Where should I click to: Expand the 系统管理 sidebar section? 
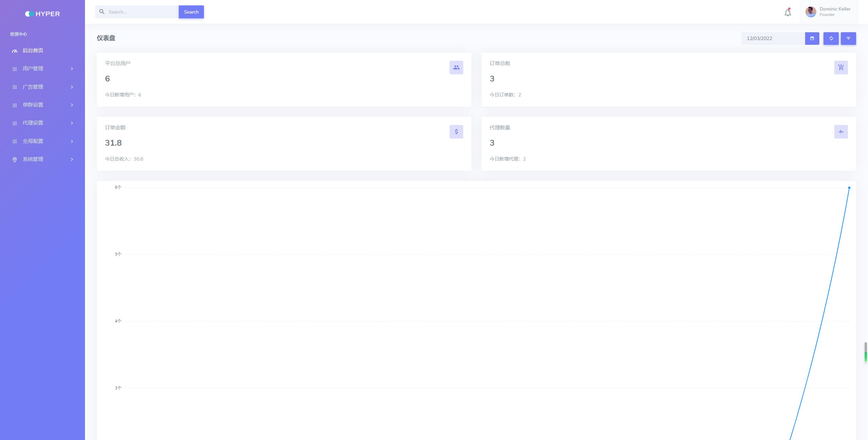tap(42, 159)
